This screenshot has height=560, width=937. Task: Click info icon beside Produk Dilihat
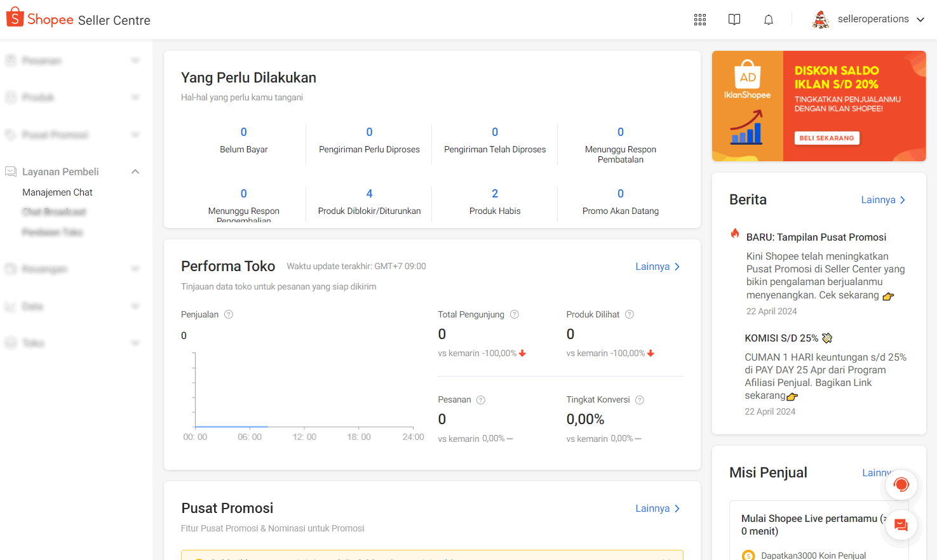coord(630,314)
